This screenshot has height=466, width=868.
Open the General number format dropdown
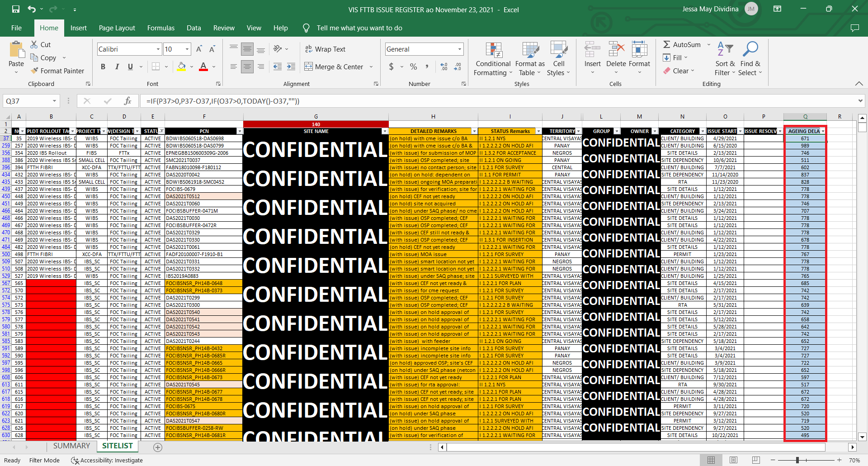[x=460, y=49]
